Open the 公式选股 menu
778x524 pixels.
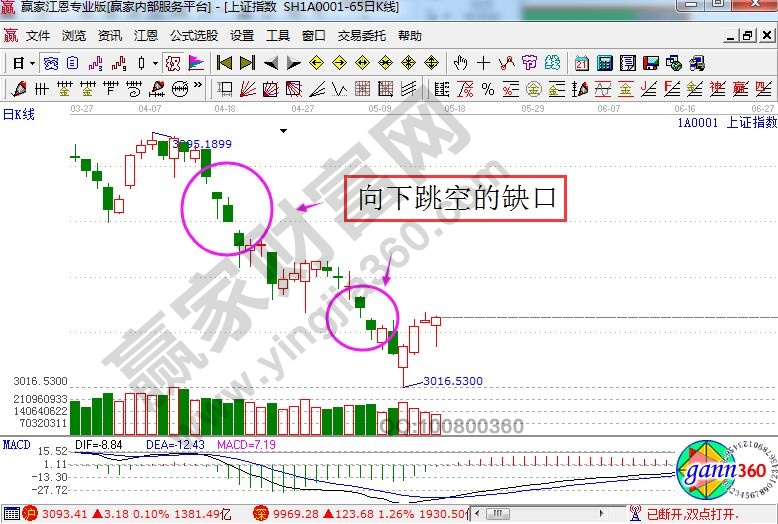pos(193,36)
